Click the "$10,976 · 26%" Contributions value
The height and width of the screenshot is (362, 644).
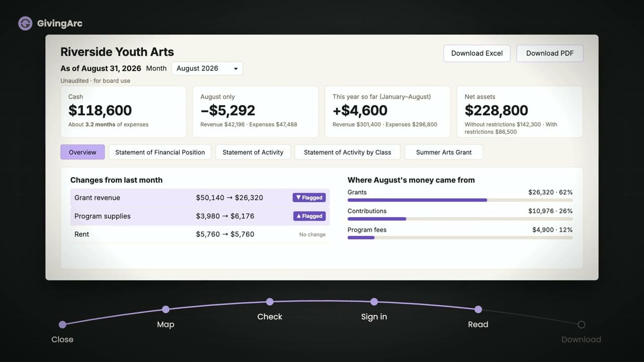point(550,211)
